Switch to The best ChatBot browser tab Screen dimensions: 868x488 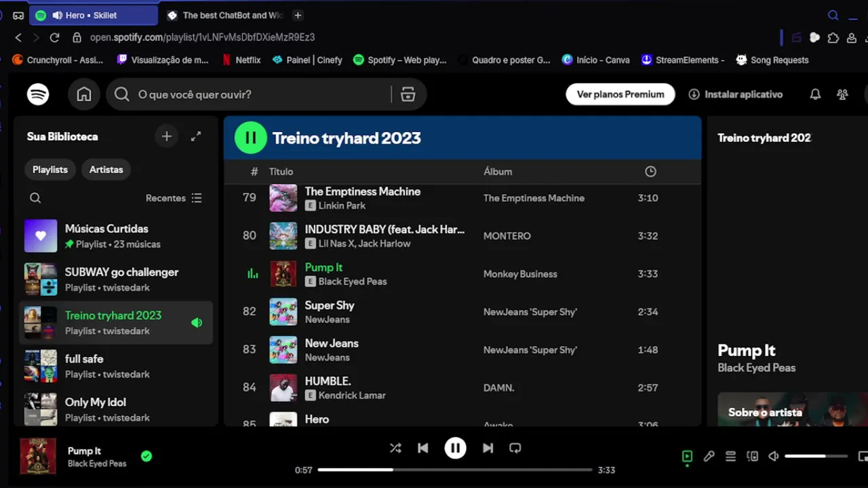pyautogui.click(x=225, y=15)
